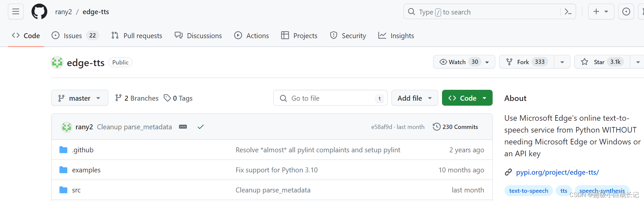The image size is (644, 201).
Task: Open the examples folder
Action: pyautogui.click(x=86, y=170)
